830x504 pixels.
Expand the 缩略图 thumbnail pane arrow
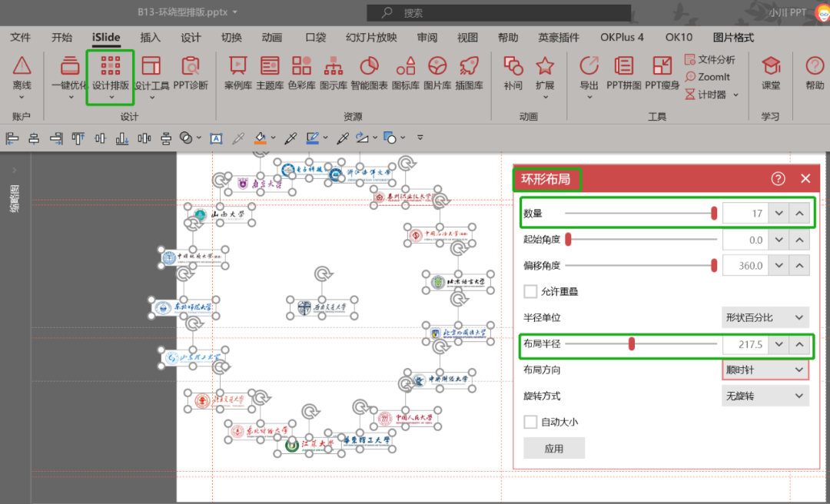pos(15,170)
